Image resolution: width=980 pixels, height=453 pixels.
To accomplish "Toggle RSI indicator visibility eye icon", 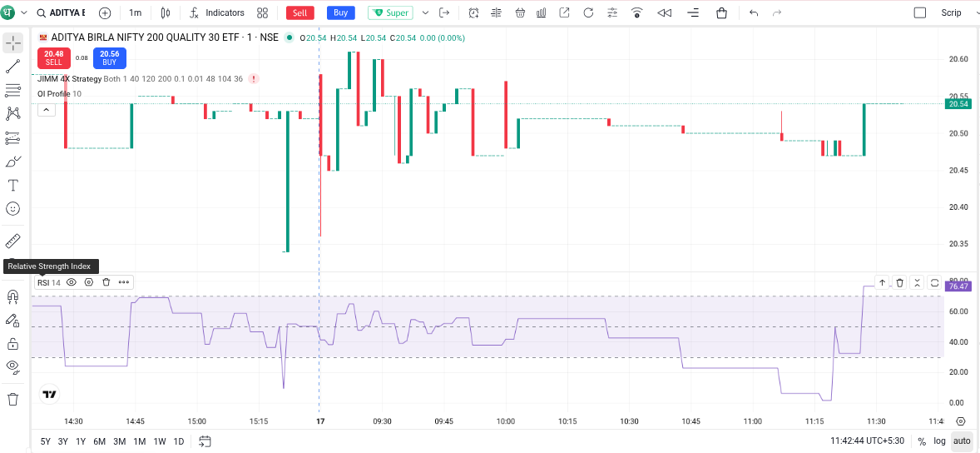I will coord(72,282).
